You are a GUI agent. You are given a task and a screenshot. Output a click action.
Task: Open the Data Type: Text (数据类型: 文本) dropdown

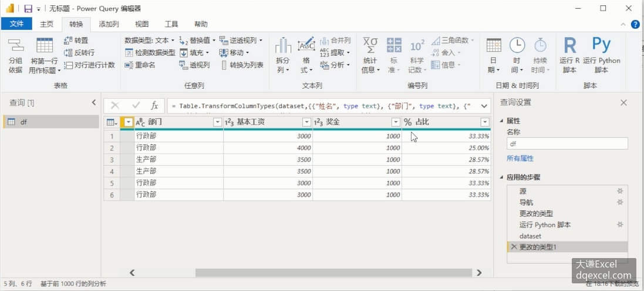(x=150, y=41)
